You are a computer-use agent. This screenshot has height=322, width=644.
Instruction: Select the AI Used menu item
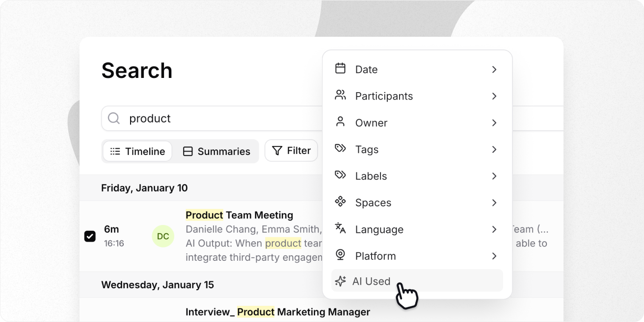pos(372,281)
